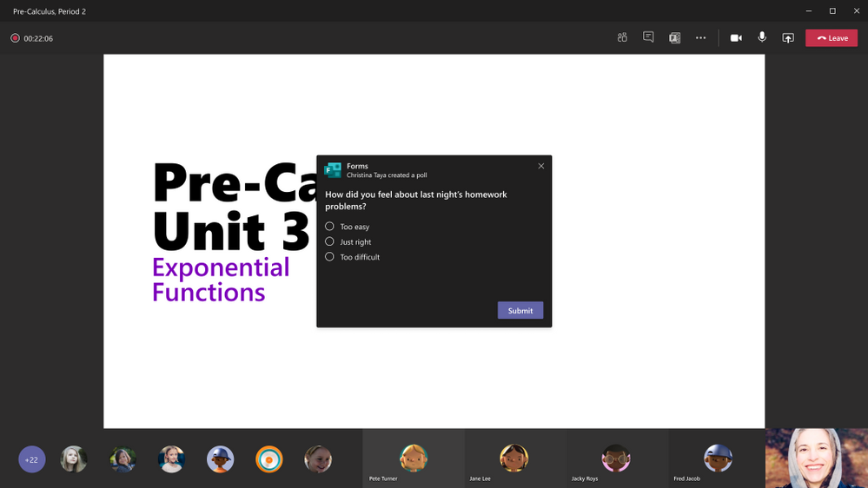The height and width of the screenshot is (488, 868).
Task: Submit the poll response
Action: click(x=520, y=310)
